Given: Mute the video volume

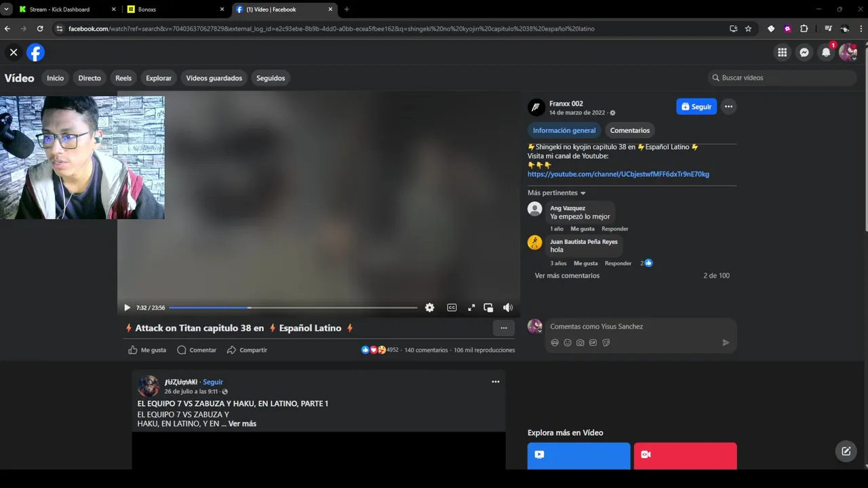Looking at the screenshot, I should [x=507, y=308].
